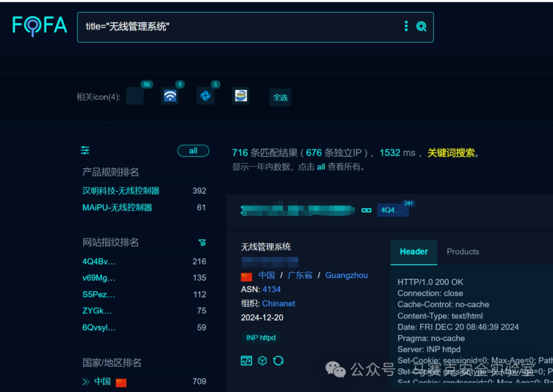Switch to the Products tab
This screenshot has height=392, width=553.
tap(463, 252)
